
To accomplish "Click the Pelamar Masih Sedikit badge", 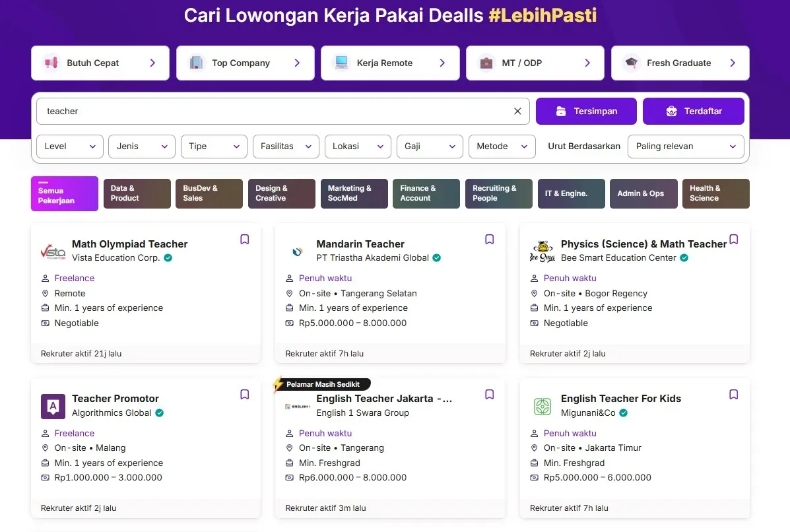I will click(323, 384).
